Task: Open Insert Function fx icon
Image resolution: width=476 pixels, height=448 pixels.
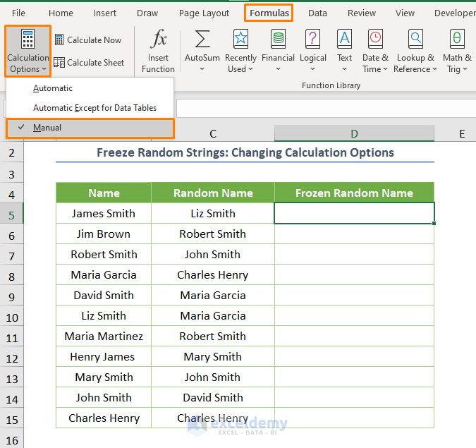Action: pyautogui.click(x=158, y=39)
